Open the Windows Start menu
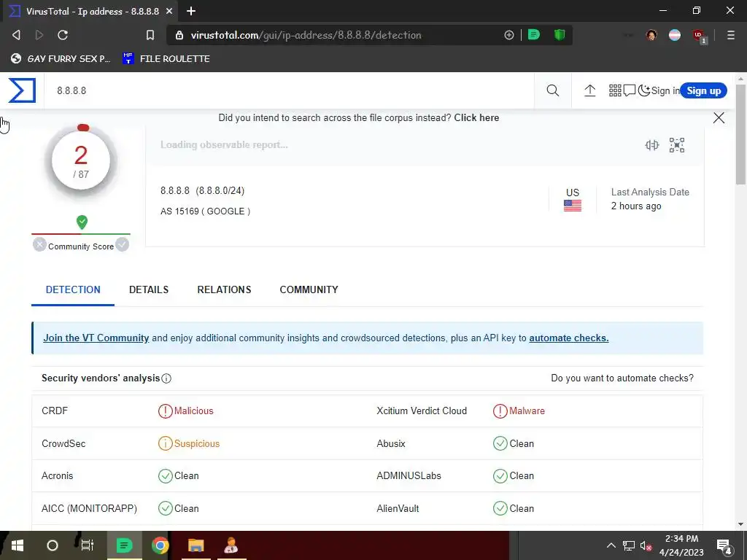Screen dimensions: 747x560 click(18, 545)
